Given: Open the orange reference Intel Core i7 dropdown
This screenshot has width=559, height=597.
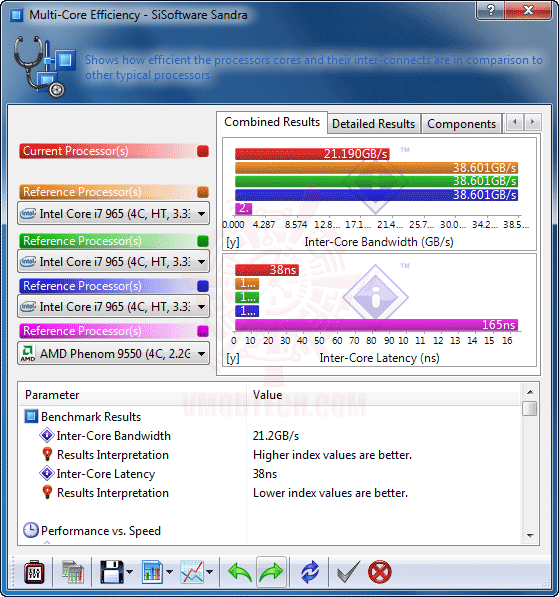Looking at the screenshot, I should [x=113, y=214].
